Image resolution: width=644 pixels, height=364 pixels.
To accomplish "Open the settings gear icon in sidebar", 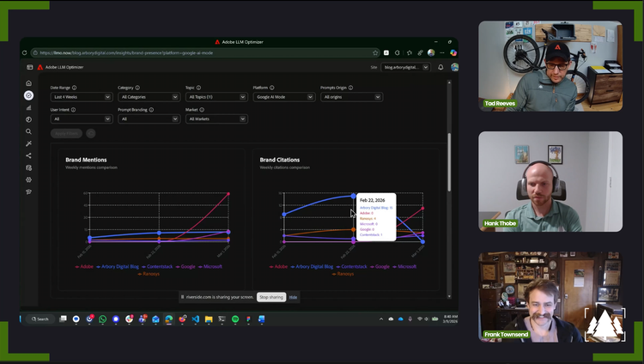I will [x=28, y=179].
